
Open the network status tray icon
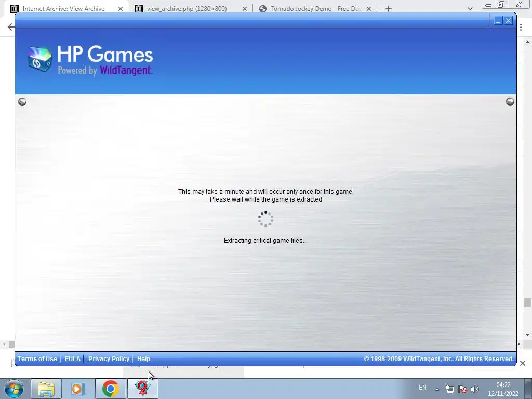pos(449,389)
